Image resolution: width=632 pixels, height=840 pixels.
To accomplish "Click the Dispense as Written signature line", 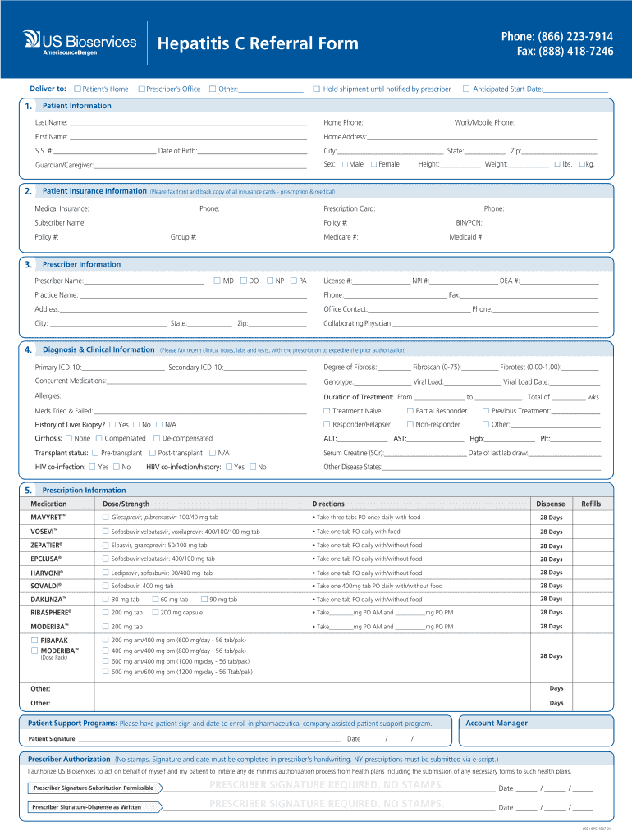I will tap(329, 807).
